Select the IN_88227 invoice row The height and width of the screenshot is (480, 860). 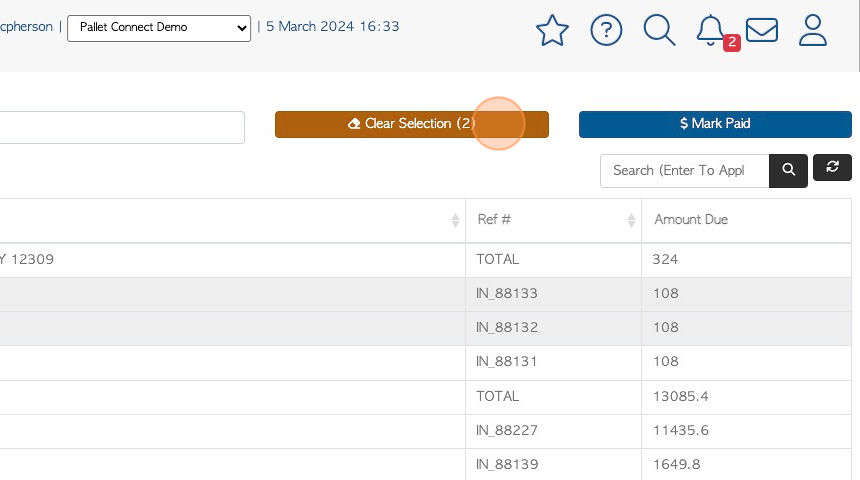[426, 431]
